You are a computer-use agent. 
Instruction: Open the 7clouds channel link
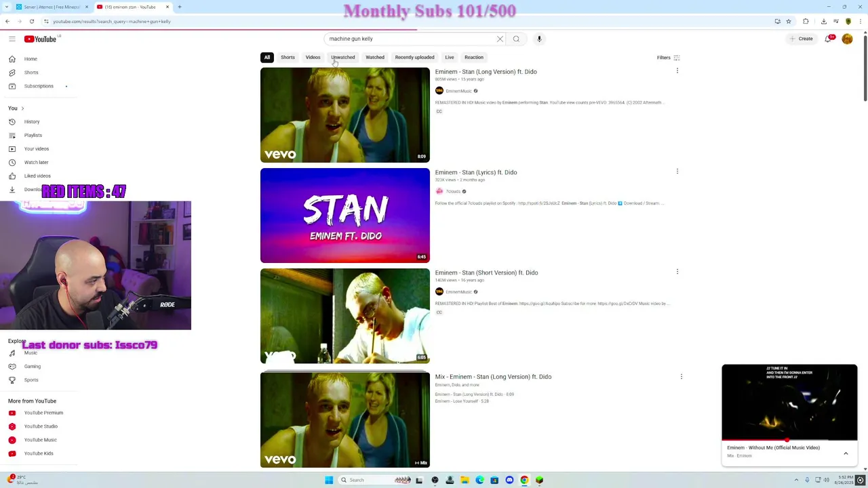click(x=453, y=192)
